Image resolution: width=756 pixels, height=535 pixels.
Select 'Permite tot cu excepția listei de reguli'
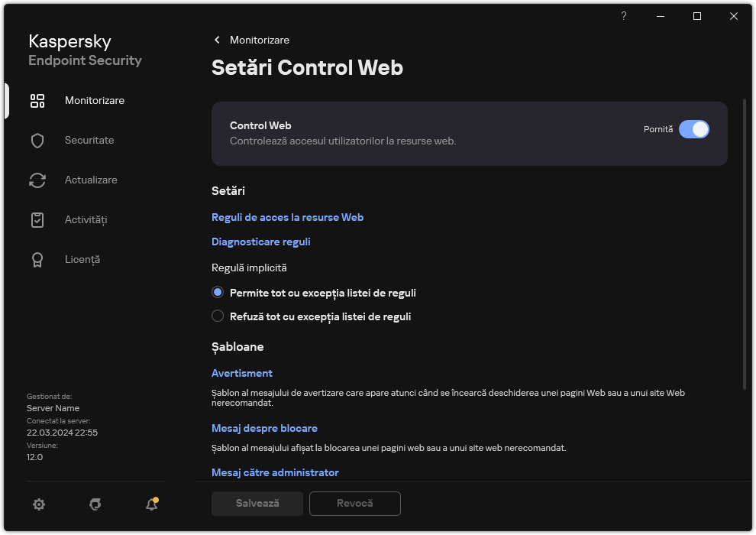coord(218,293)
